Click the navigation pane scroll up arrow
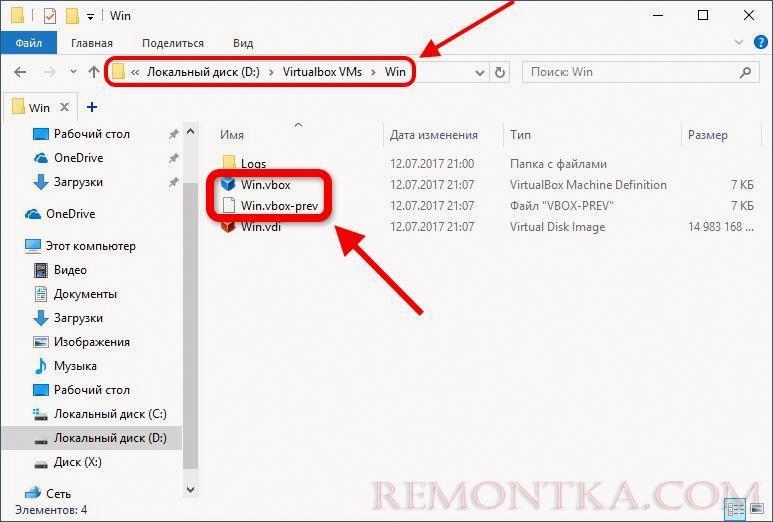This screenshot has width=773, height=522. point(190,132)
